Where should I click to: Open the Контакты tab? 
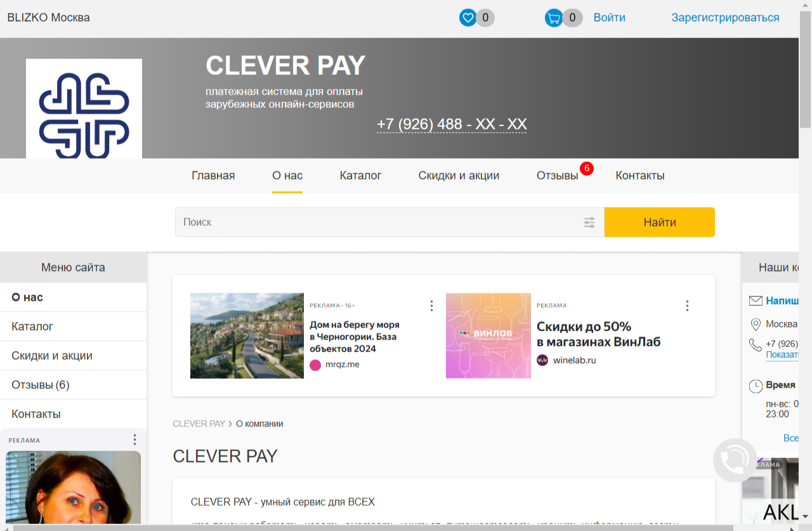pos(640,176)
